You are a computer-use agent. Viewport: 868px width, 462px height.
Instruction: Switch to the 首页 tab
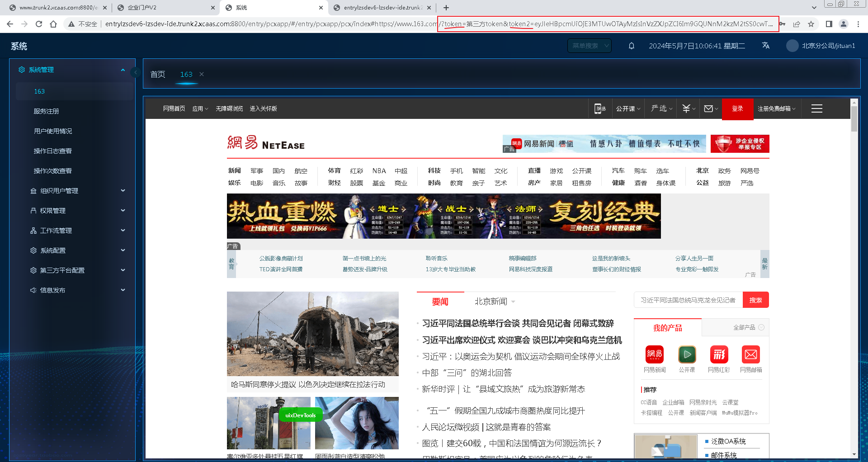click(x=158, y=74)
